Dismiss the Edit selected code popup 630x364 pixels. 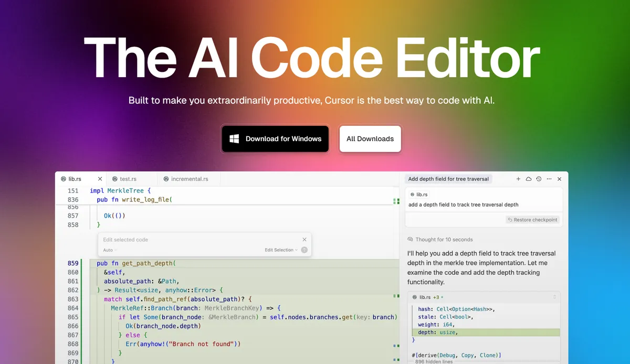click(304, 240)
